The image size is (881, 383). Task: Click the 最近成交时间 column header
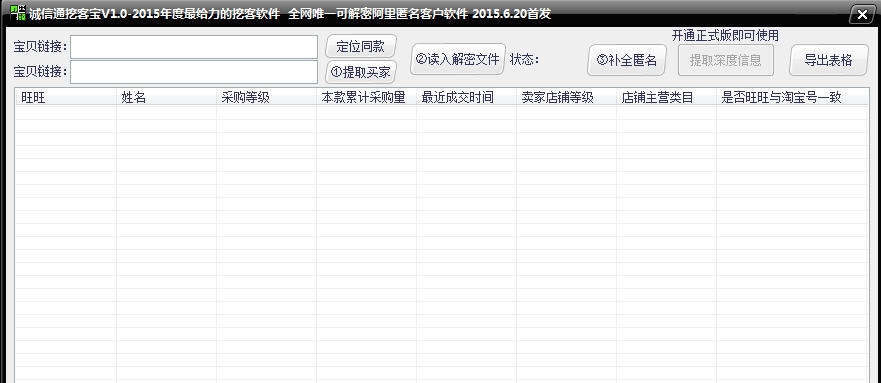click(x=466, y=97)
